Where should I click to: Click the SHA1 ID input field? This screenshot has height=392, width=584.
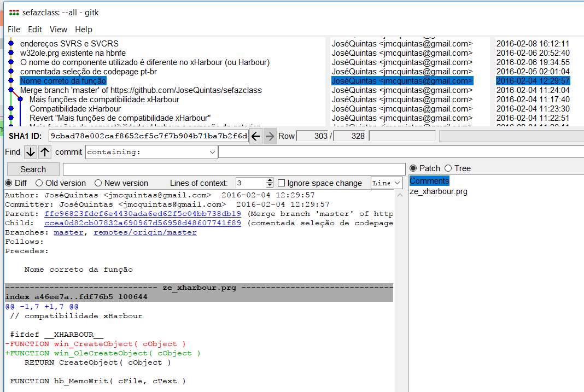(148, 136)
